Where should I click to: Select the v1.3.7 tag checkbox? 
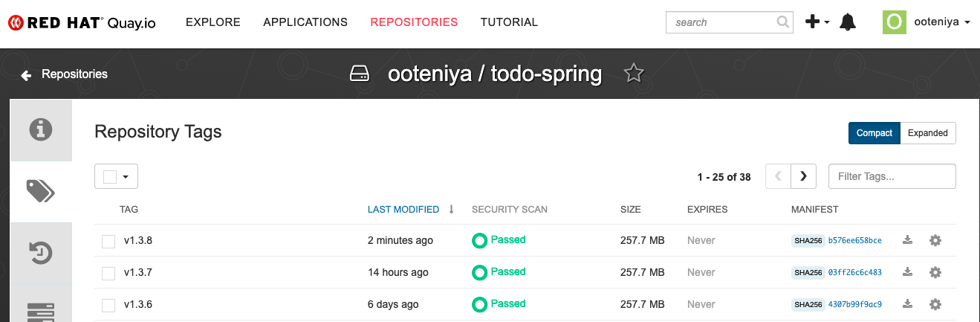click(x=108, y=273)
